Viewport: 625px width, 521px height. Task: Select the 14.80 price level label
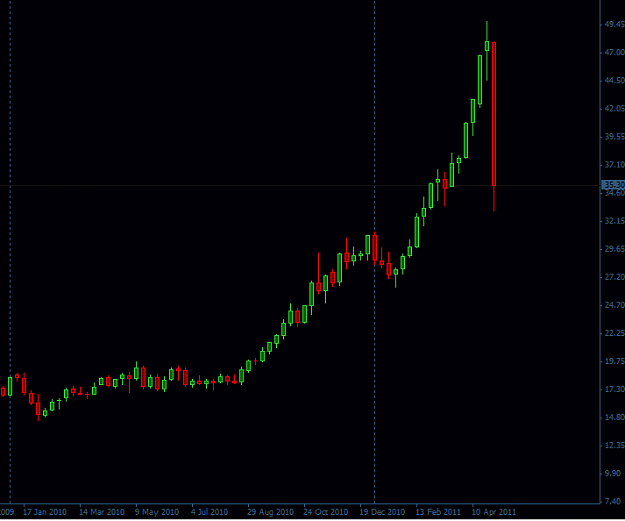coord(614,417)
